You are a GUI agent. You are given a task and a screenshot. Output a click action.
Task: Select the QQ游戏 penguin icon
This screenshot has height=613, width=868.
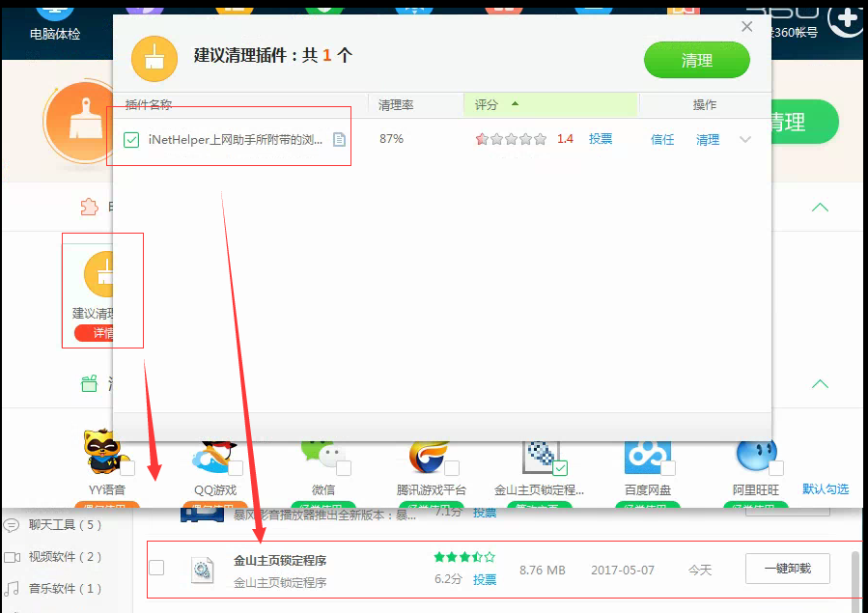pyautogui.click(x=215, y=457)
